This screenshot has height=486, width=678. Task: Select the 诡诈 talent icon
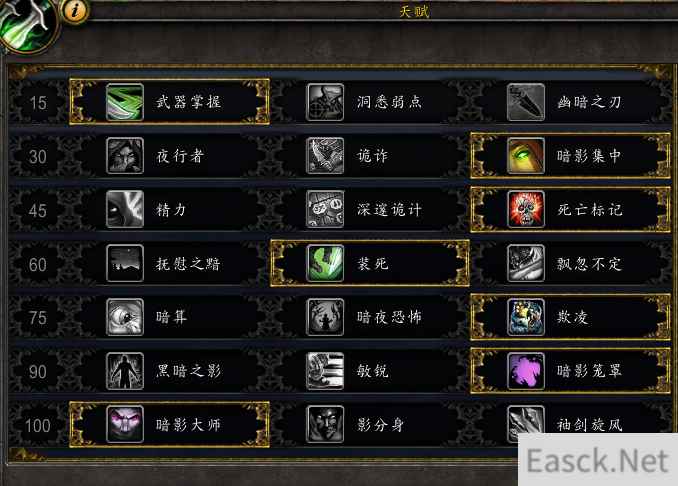[325, 156]
